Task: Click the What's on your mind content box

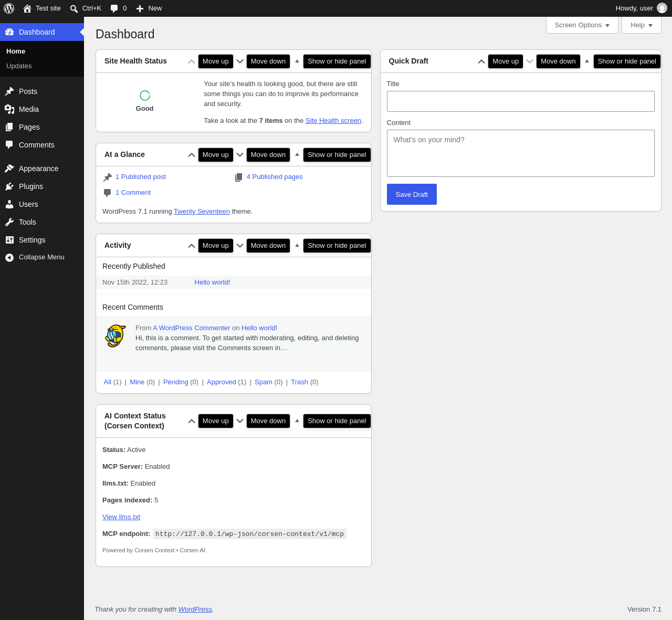Action: 521,153
